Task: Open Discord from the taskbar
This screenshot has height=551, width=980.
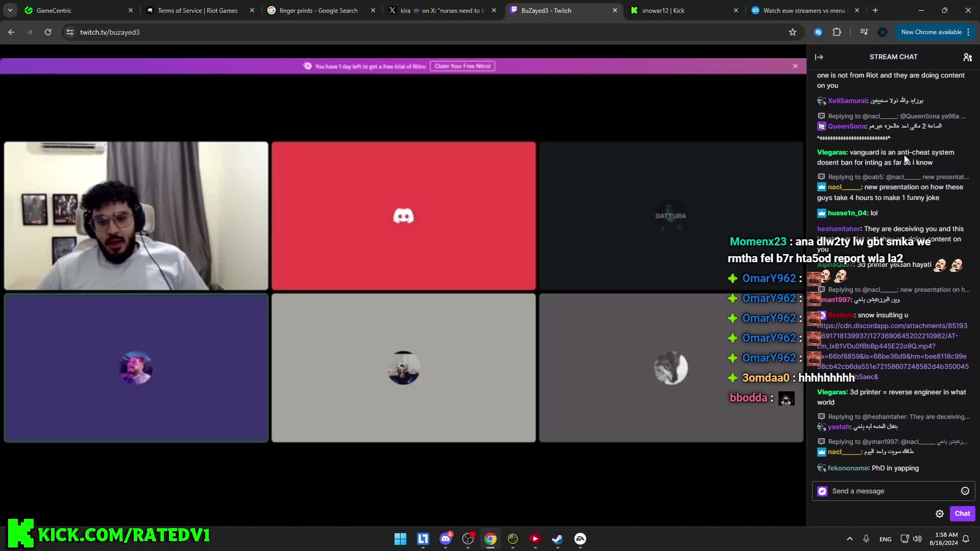Action: point(446,538)
